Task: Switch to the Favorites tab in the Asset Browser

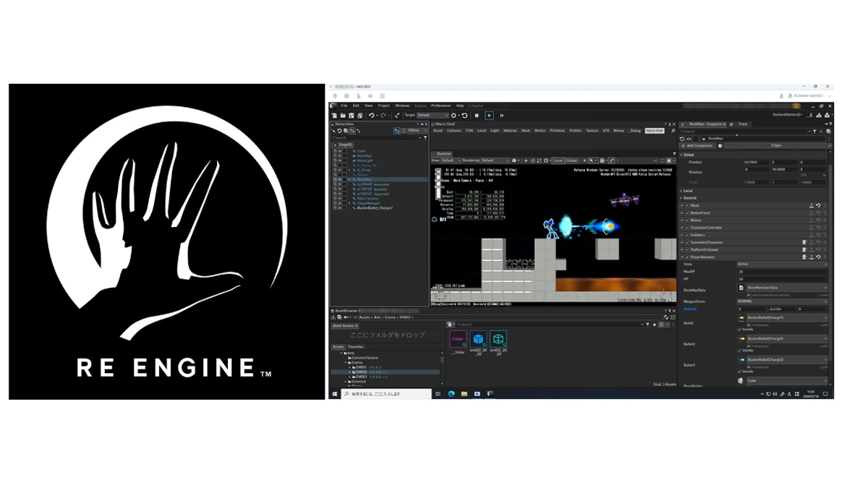Action: (x=356, y=347)
